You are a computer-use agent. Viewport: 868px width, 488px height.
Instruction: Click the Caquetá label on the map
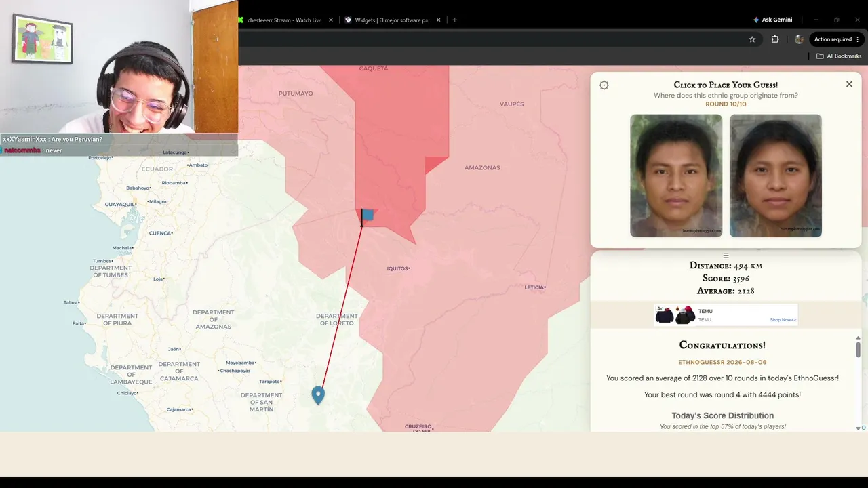pos(374,68)
